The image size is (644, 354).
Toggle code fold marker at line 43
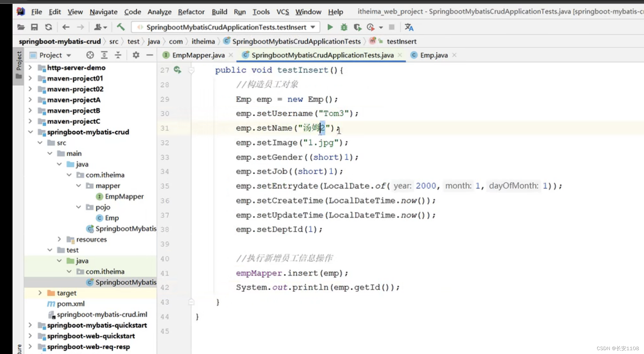pyautogui.click(x=191, y=302)
